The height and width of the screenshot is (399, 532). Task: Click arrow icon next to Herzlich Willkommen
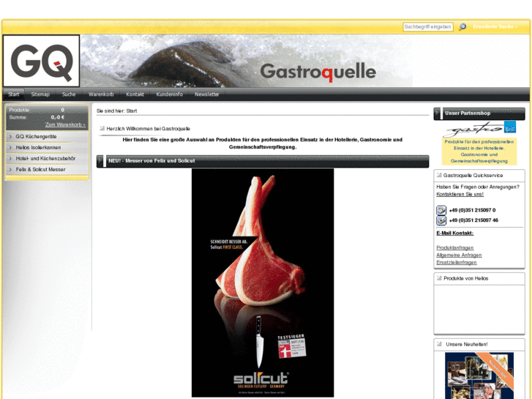(x=102, y=128)
